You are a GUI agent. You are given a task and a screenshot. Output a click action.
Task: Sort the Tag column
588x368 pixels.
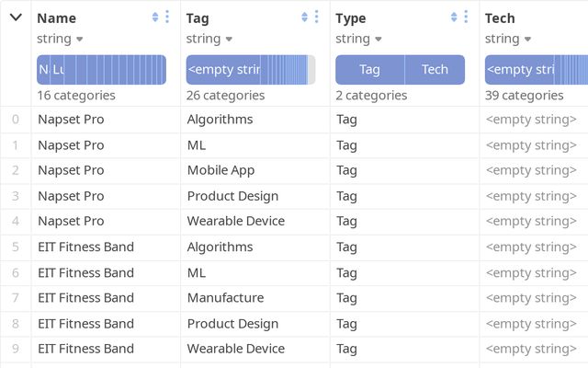(x=304, y=17)
